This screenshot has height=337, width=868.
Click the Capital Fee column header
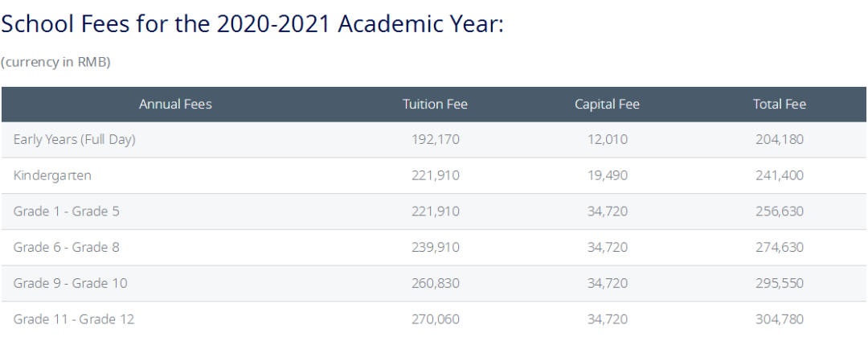[607, 105]
